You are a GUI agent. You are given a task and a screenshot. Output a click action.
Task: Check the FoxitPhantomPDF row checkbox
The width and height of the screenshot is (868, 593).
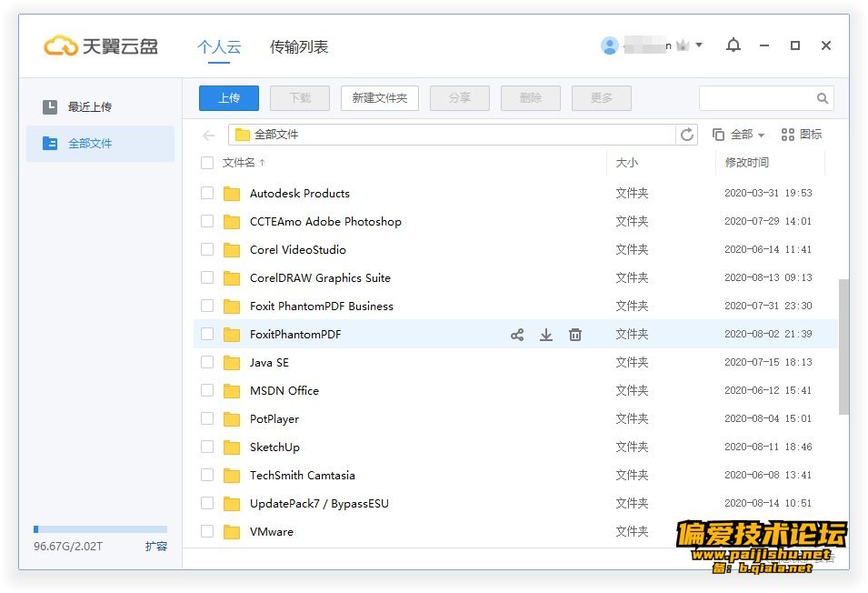click(207, 334)
